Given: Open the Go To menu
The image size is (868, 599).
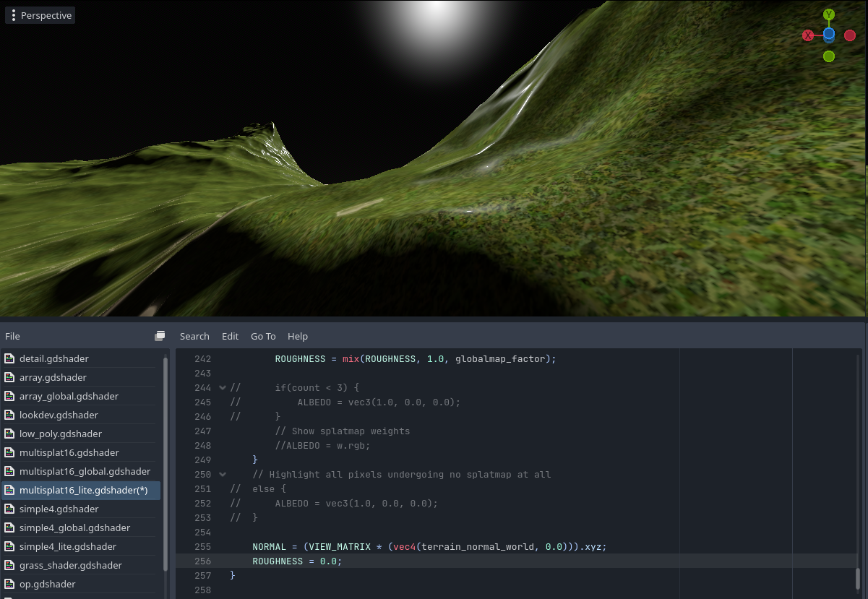Looking at the screenshot, I should (x=263, y=335).
